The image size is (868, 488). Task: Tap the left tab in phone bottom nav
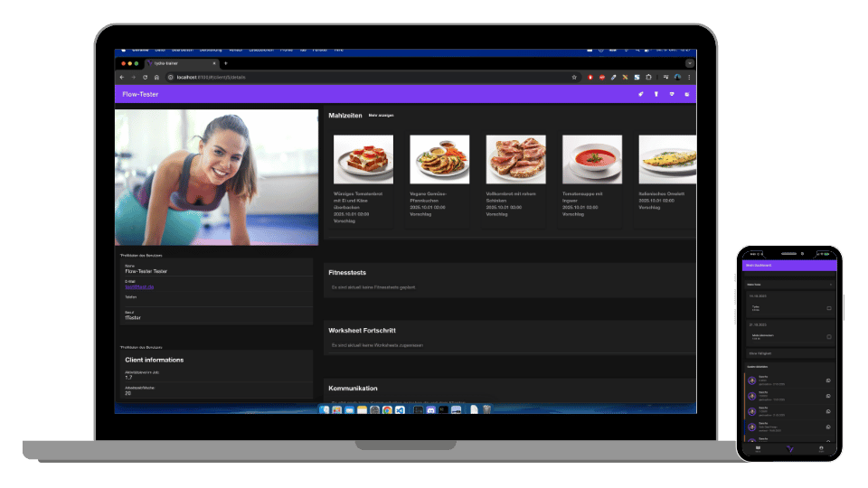pos(758,449)
